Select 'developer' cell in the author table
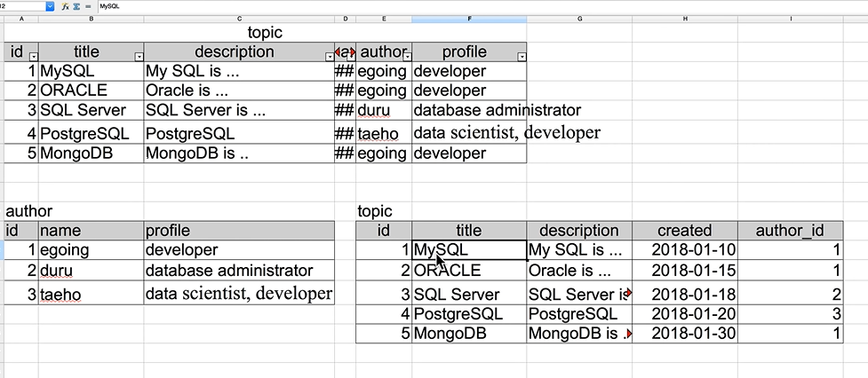The height and width of the screenshot is (378, 868). 239,250
